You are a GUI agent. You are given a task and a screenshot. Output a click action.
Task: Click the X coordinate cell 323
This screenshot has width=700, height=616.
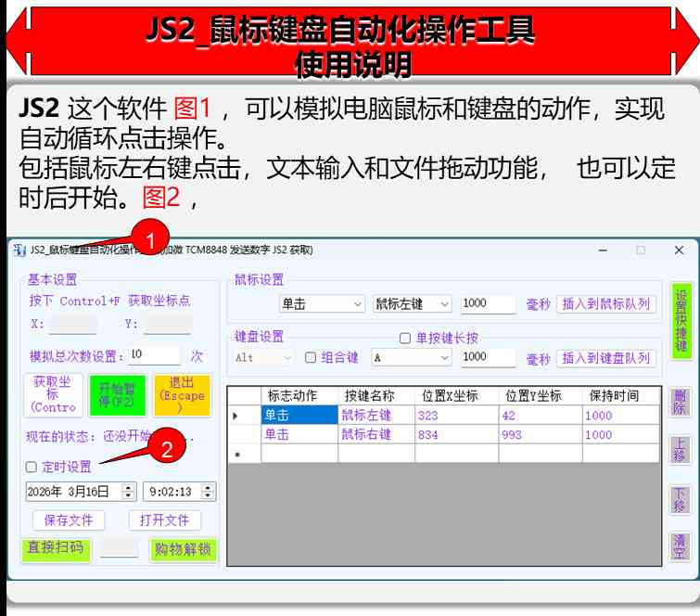pos(457,415)
